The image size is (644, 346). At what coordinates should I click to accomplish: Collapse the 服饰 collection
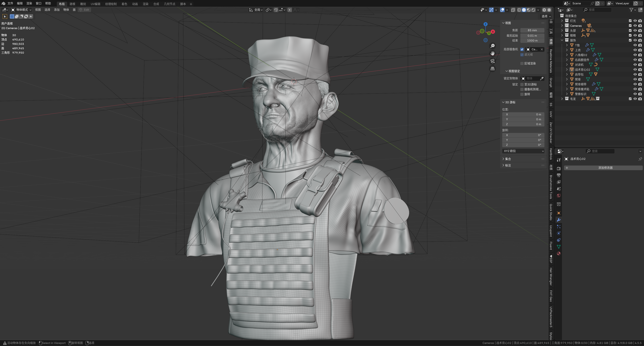pos(562,40)
